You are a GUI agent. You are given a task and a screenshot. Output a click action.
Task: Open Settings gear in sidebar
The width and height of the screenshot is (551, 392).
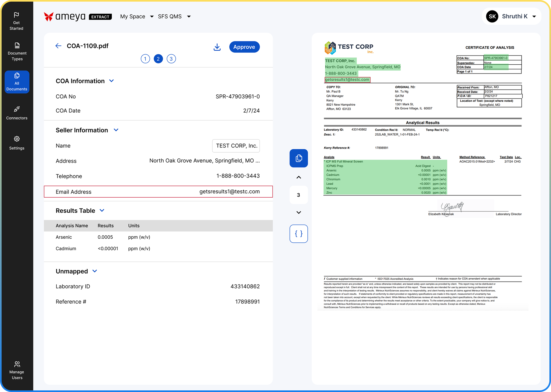(17, 139)
